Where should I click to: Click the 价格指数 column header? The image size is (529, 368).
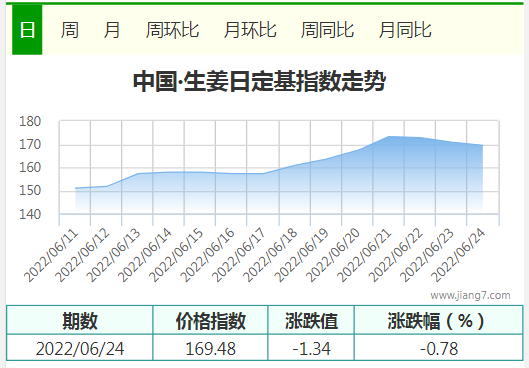pyautogui.click(x=210, y=320)
